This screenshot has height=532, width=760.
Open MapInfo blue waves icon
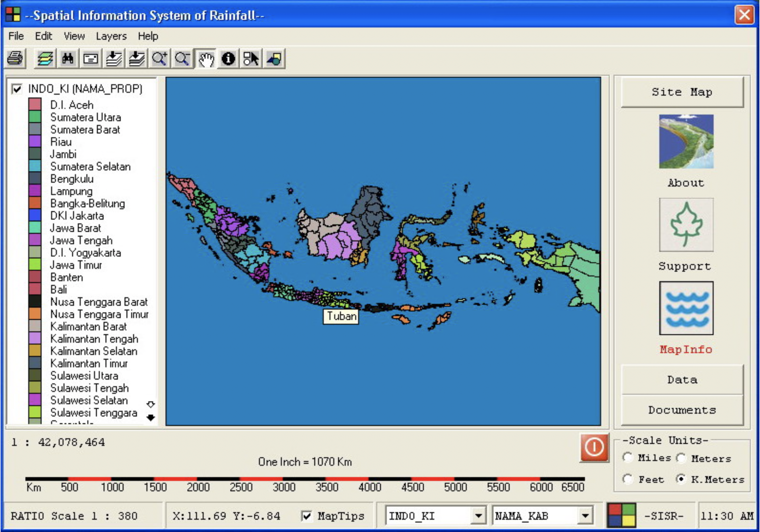[686, 308]
